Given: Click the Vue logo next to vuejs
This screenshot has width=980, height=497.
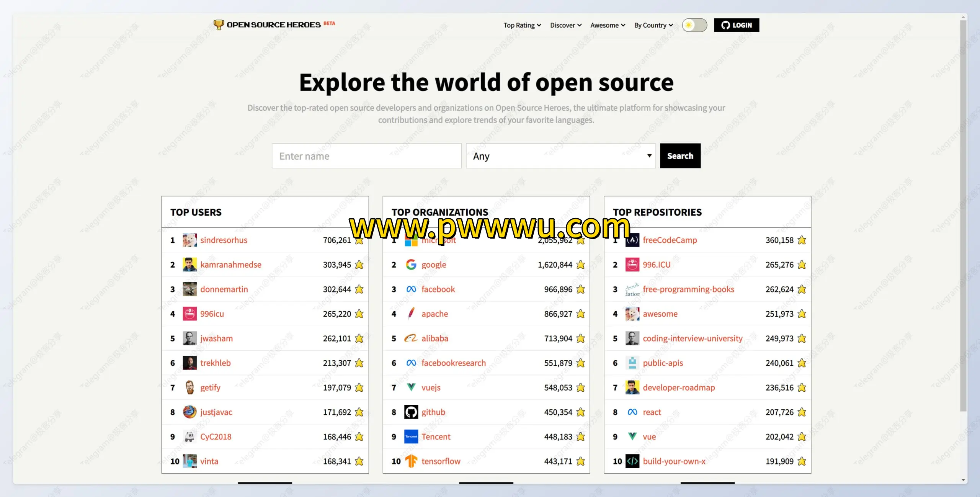Looking at the screenshot, I should pos(411,387).
